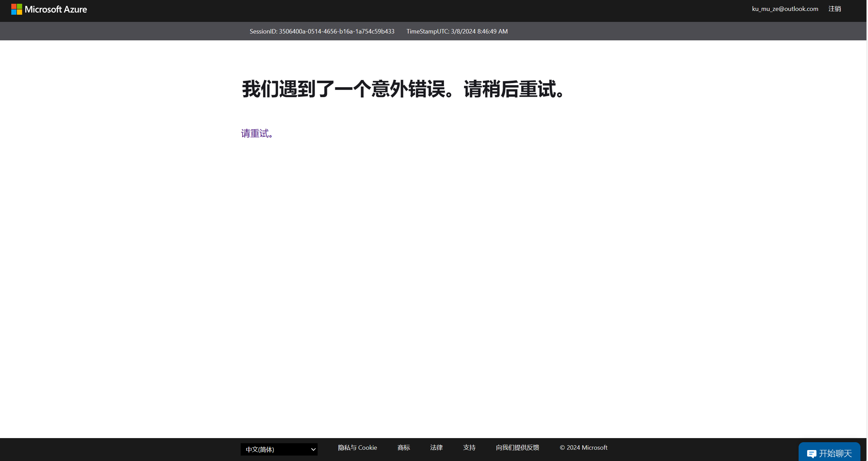The width and height of the screenshot is (868, 461).
Task: Open the Microsoft Azure home title
Action: 56,9
